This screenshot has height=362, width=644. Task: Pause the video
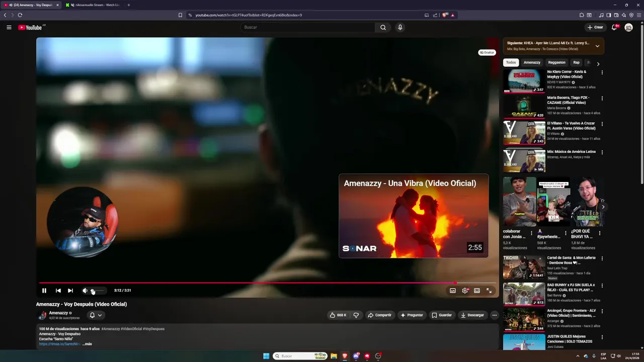(x=44, y=291)
